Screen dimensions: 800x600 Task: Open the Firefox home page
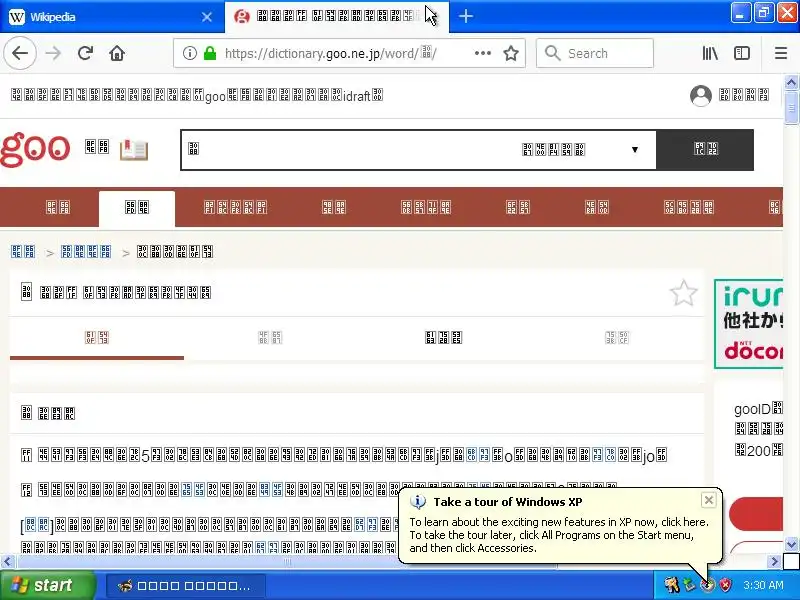117,53
